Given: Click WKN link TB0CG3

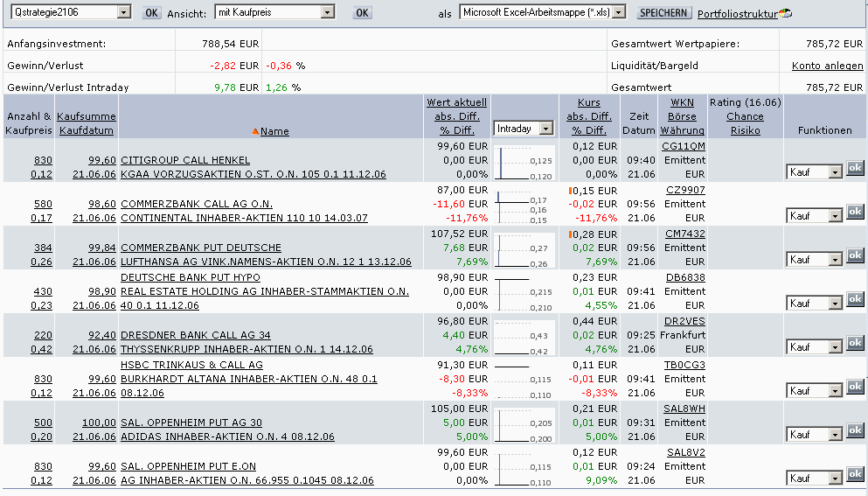Looking at the screenshot, I should [684, 365].
